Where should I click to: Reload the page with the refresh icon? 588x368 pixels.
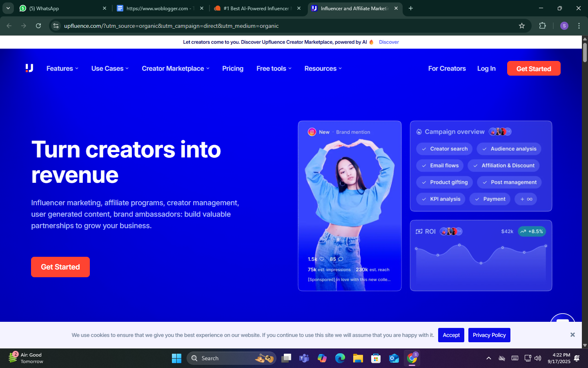(x=38, y=26)
